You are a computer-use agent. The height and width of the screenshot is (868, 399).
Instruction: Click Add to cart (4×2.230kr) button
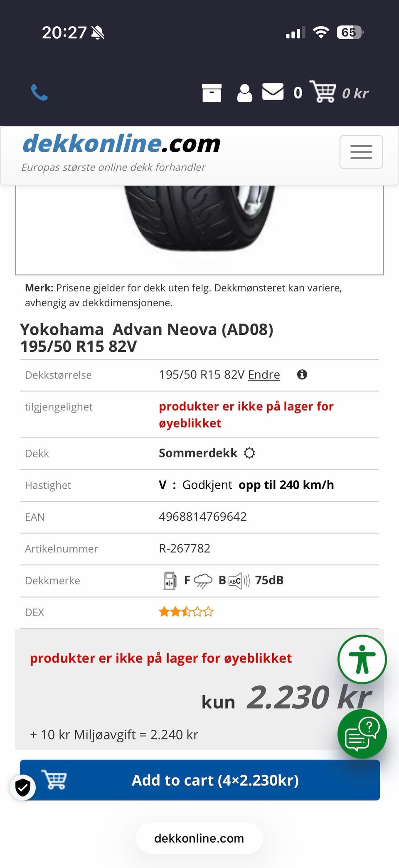point(200,780)
